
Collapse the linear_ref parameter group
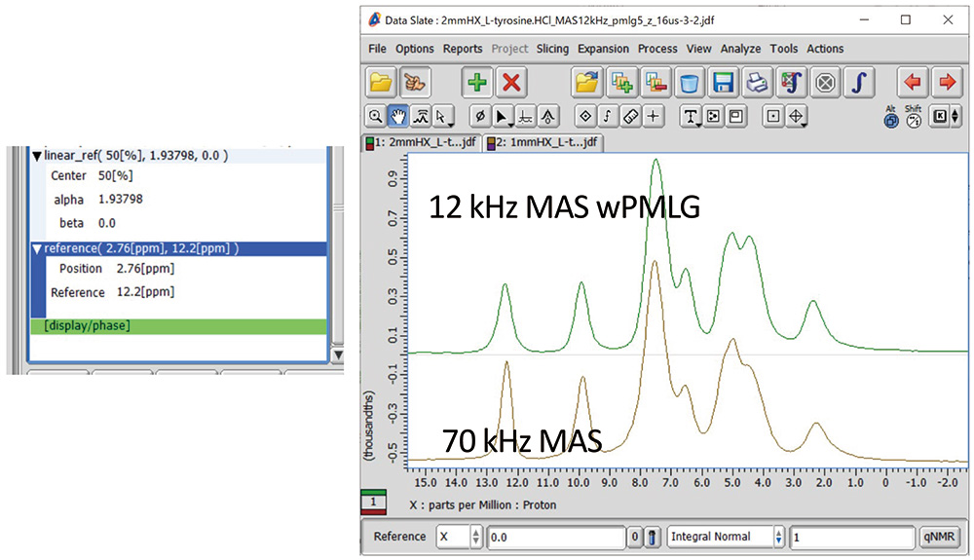point(38,156)
